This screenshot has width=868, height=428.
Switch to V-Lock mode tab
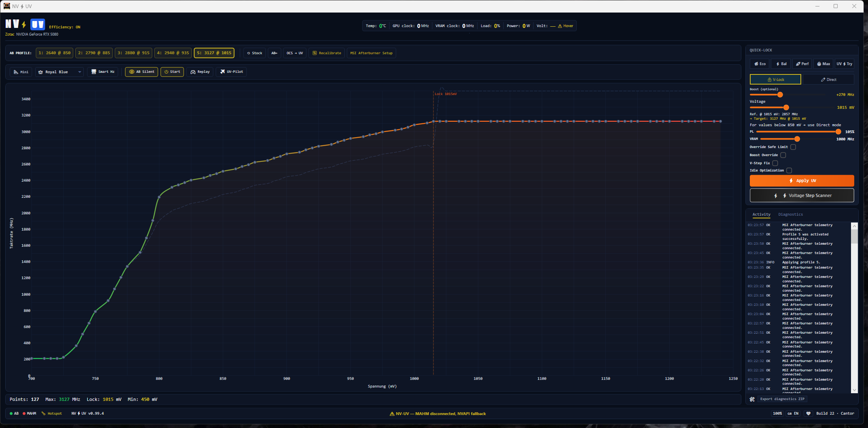tap(775, 80)
